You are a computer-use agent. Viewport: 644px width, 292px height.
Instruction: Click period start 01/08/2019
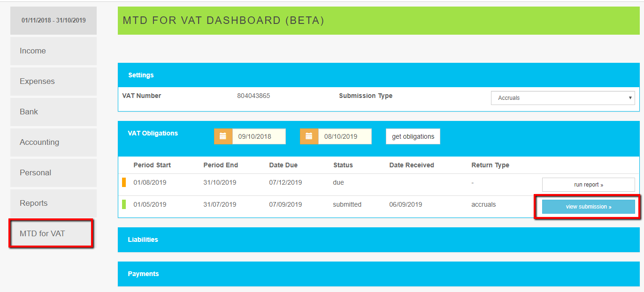pos(150,182)
